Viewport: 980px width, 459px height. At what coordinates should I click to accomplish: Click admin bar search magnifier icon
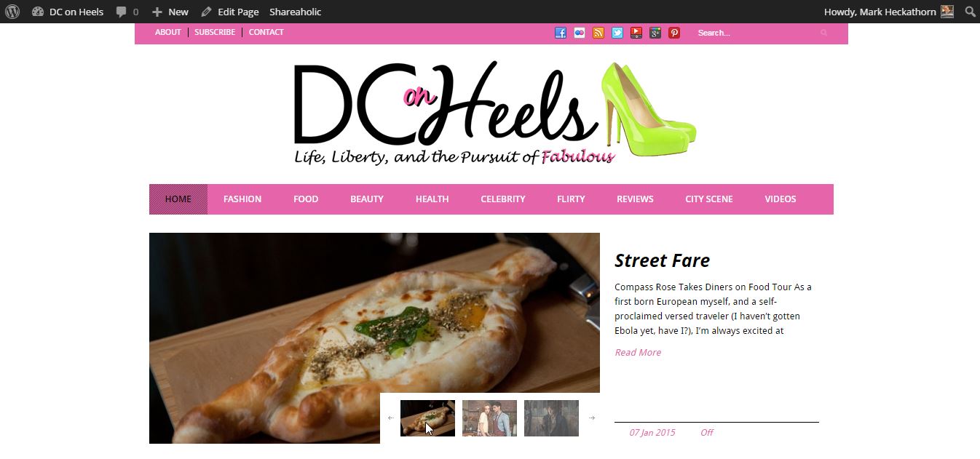click(970, 12)
